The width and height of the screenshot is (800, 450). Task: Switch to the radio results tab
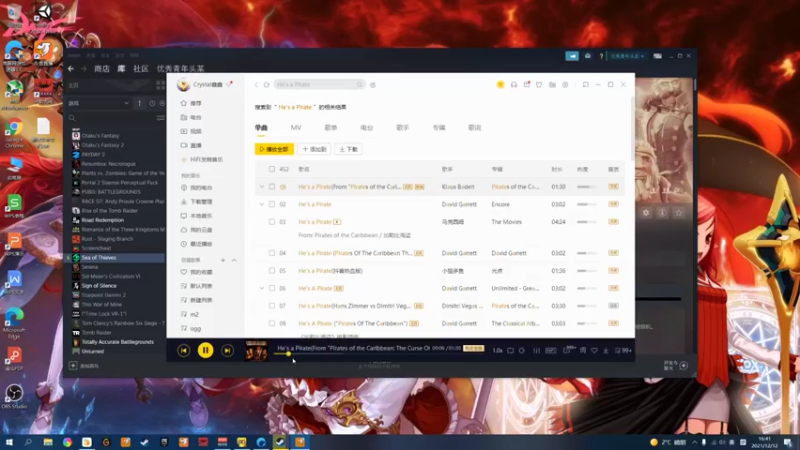click(x=367, y=128)
